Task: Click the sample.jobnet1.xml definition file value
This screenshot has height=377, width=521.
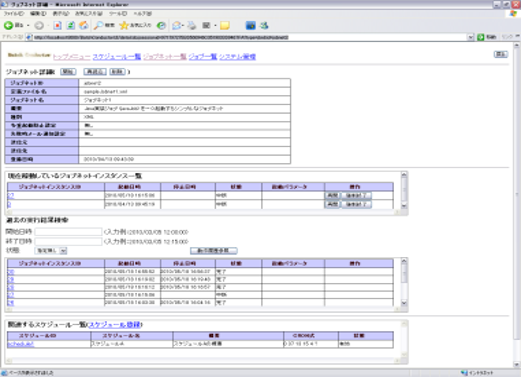Action: pyautogui.click(x=105, y=91)
